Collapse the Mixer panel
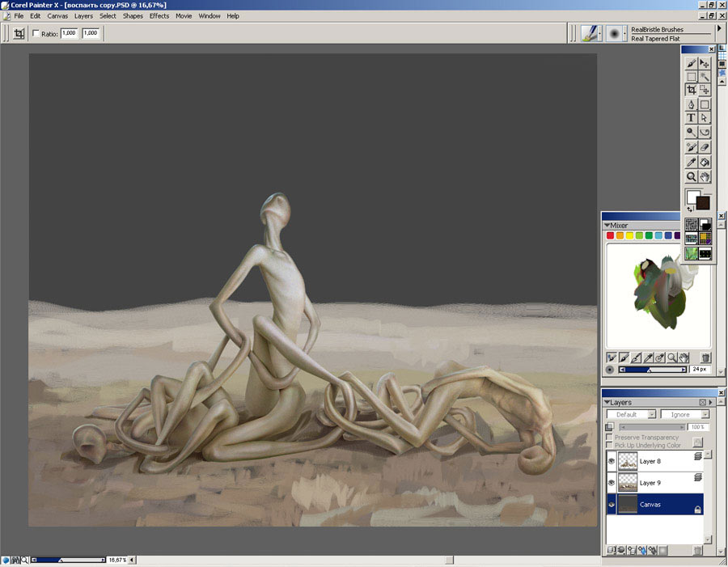The height and width of the screenshot is (567, 728). [x=607, y=226]
